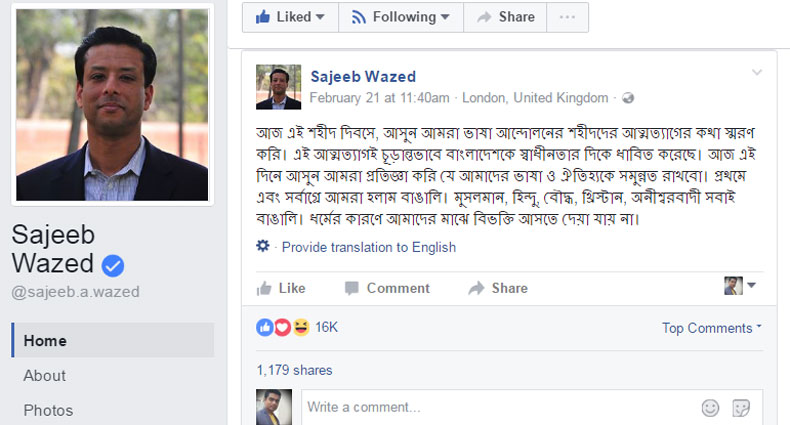
Task: Click the verified blue checkmark badge
Action: [x=113, y=265]
